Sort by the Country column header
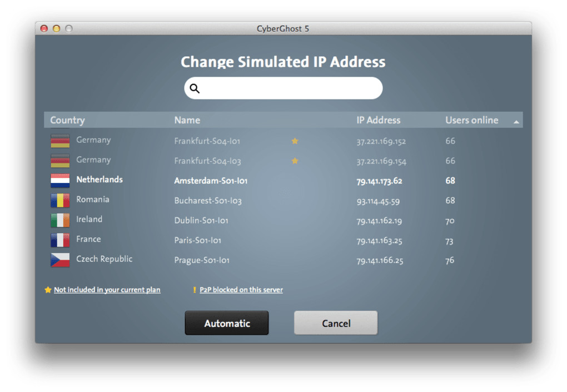The height and width of the screenshot is (392, 567). pos(67,120)
